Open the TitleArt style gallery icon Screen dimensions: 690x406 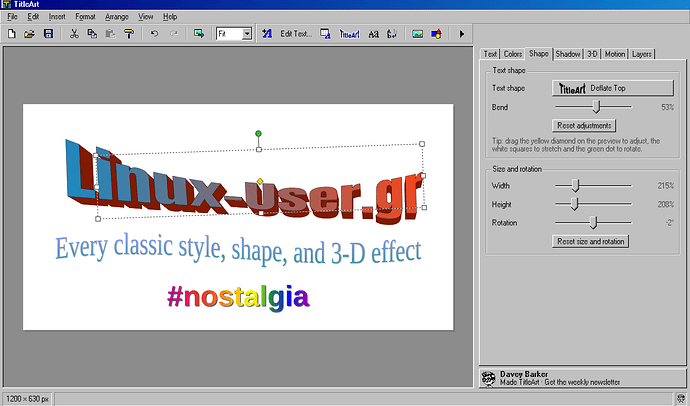(x=349, y=34)
